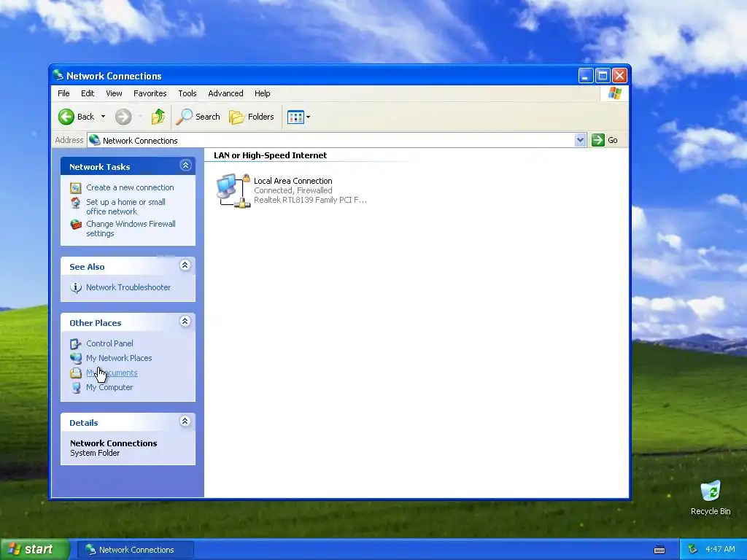The width and height of the screenshot is (747, 560).
Task: Open My Computer link
Action: (x=109, y=387)
